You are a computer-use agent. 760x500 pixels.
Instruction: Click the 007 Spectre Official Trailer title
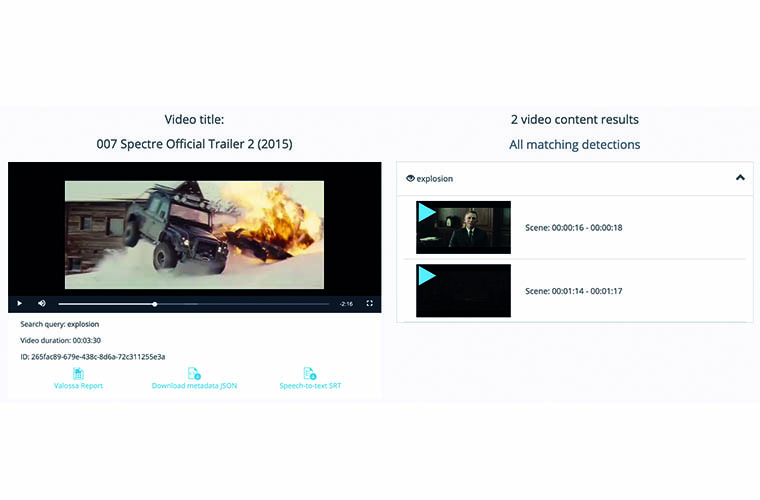194,144
